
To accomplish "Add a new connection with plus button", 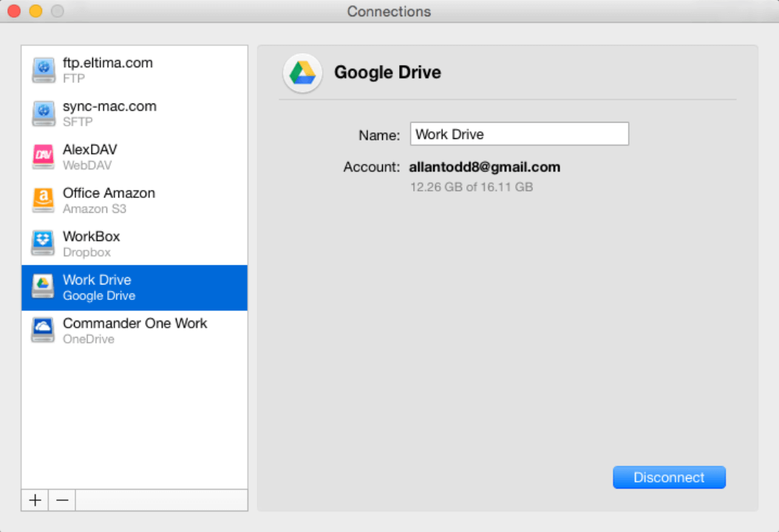I will click(x=35, y=500).
